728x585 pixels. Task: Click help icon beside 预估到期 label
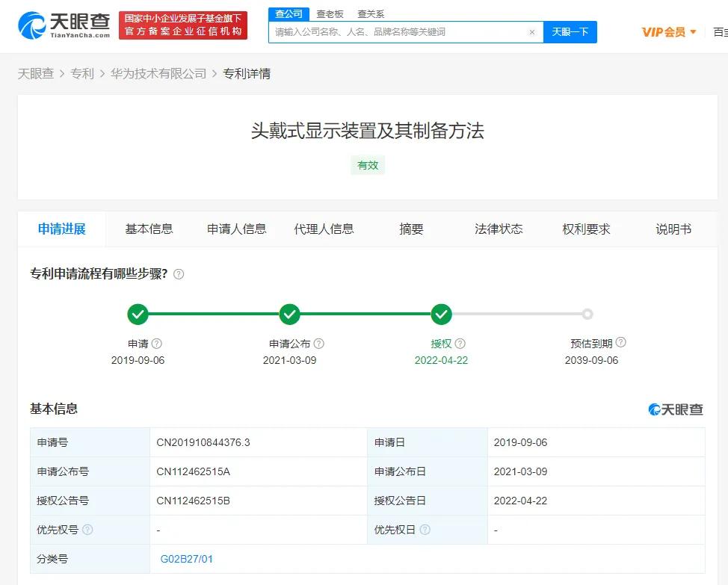point(621,342)
